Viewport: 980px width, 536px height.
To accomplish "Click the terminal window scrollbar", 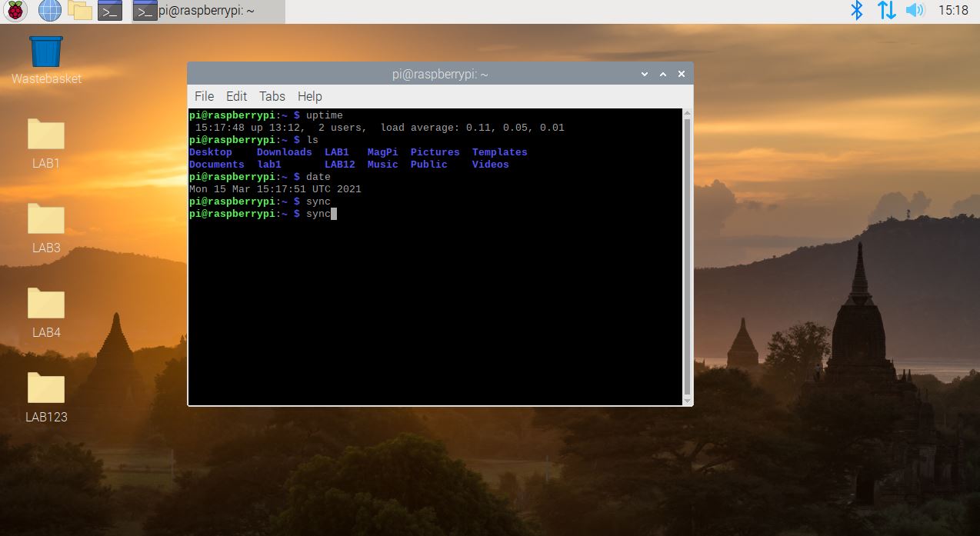I will point(685,254).
